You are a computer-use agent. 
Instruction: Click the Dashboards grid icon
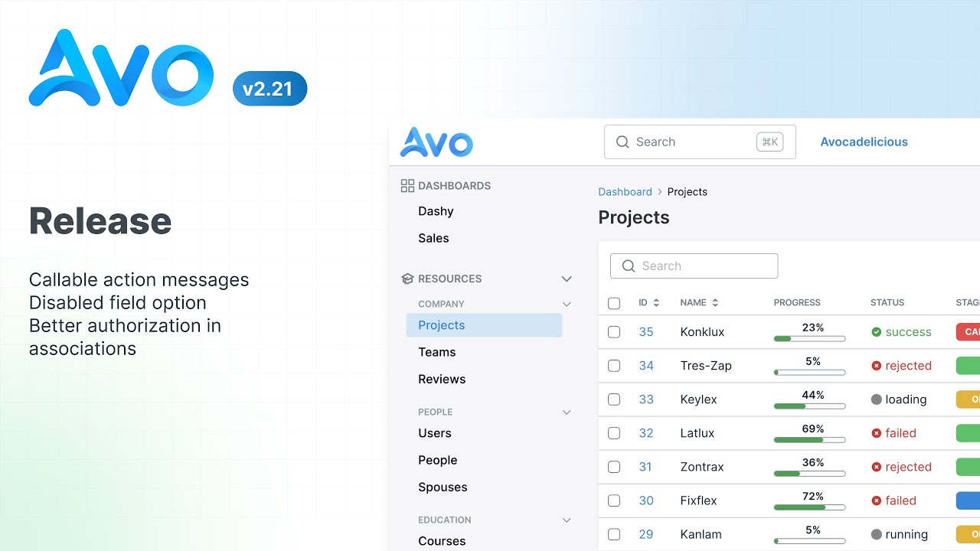[x=407, y=186]
